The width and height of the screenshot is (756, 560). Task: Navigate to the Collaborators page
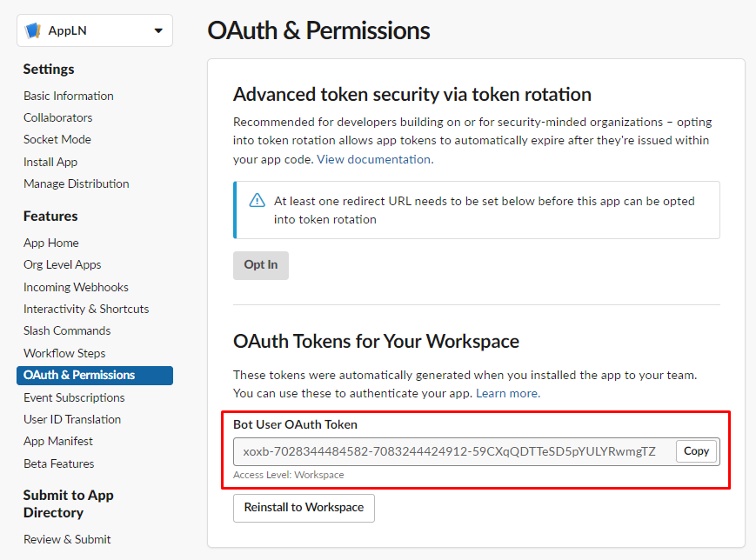(57, 117)
